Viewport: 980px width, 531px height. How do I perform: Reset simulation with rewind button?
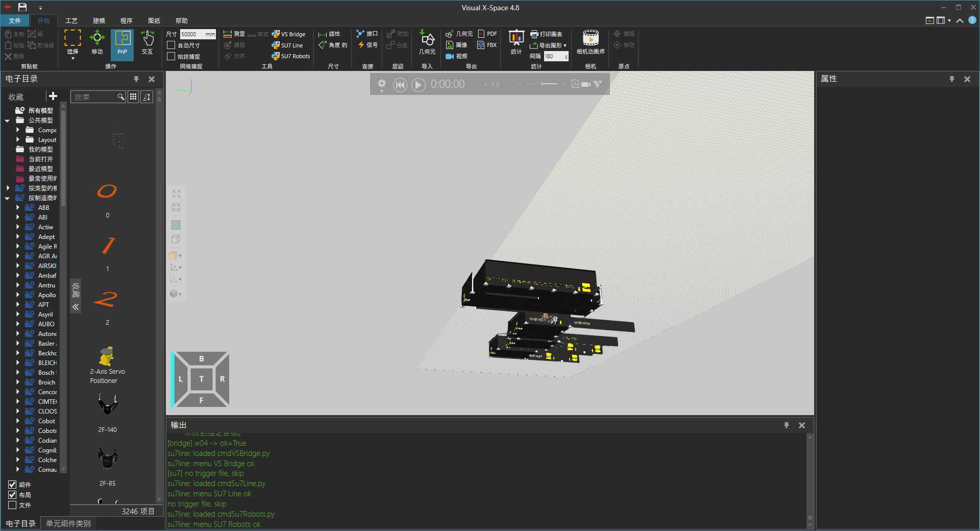400,85
